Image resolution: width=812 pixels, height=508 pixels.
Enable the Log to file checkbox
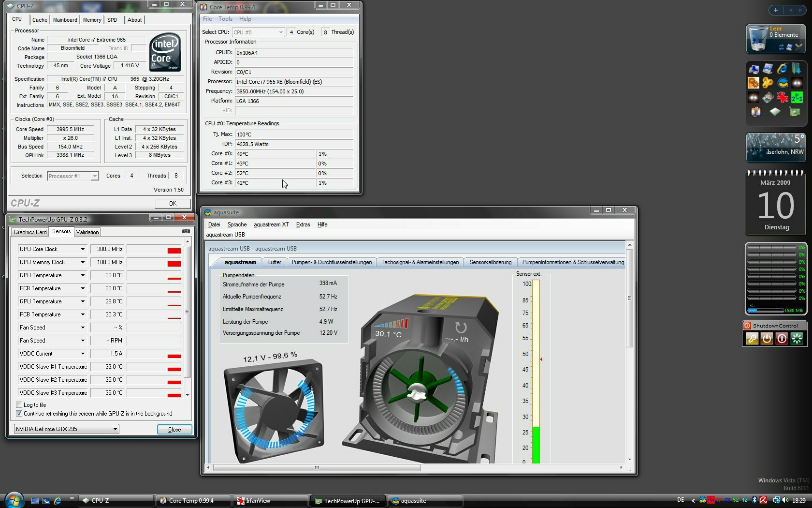tap(19, 405)
